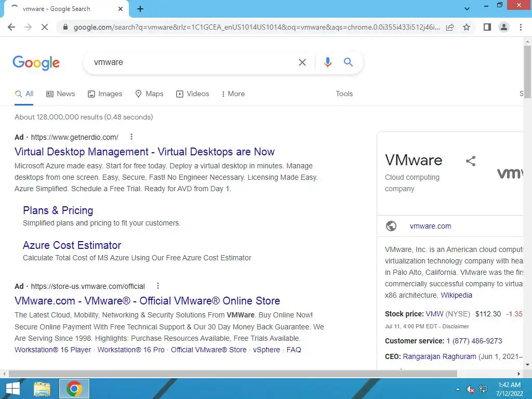Open CEO Rangarajan Raghuram link
The image size is (532, 399).
tap(440, 356)
